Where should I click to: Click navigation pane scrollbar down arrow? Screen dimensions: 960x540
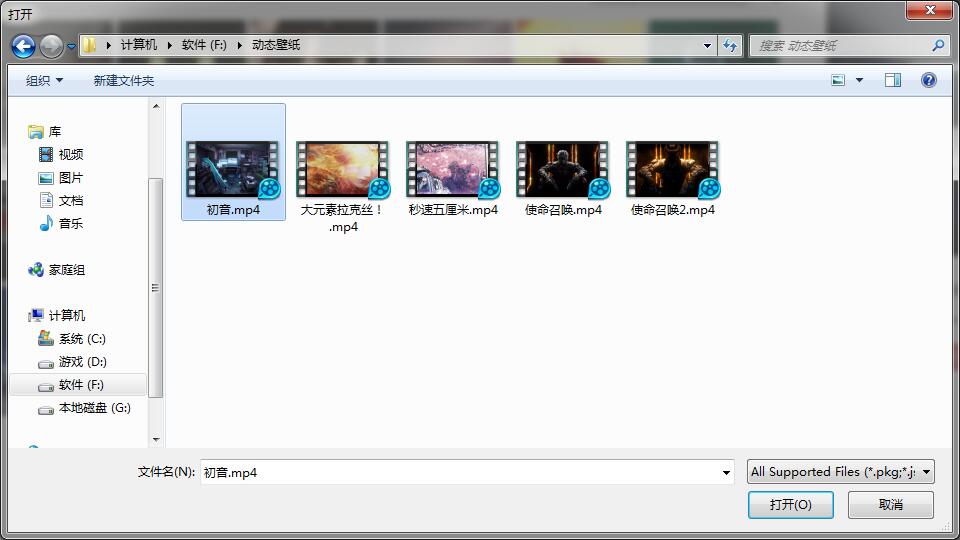(156, 439)
